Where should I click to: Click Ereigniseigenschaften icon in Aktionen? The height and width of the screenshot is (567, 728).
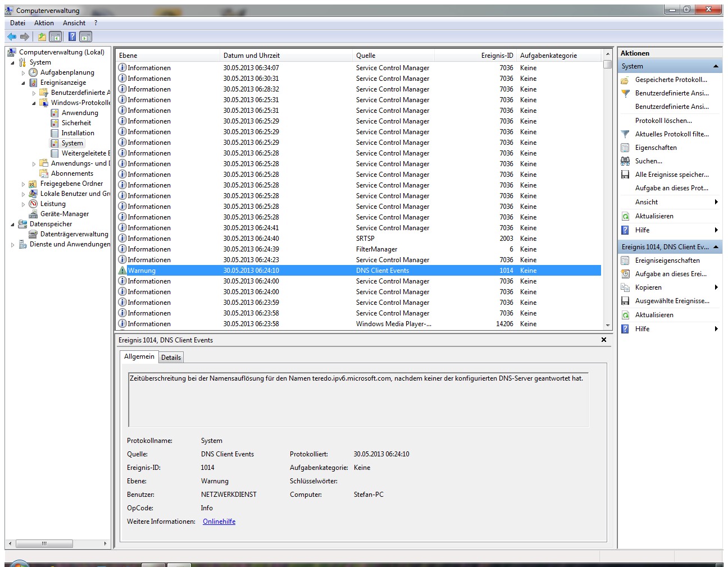(625, 260)
